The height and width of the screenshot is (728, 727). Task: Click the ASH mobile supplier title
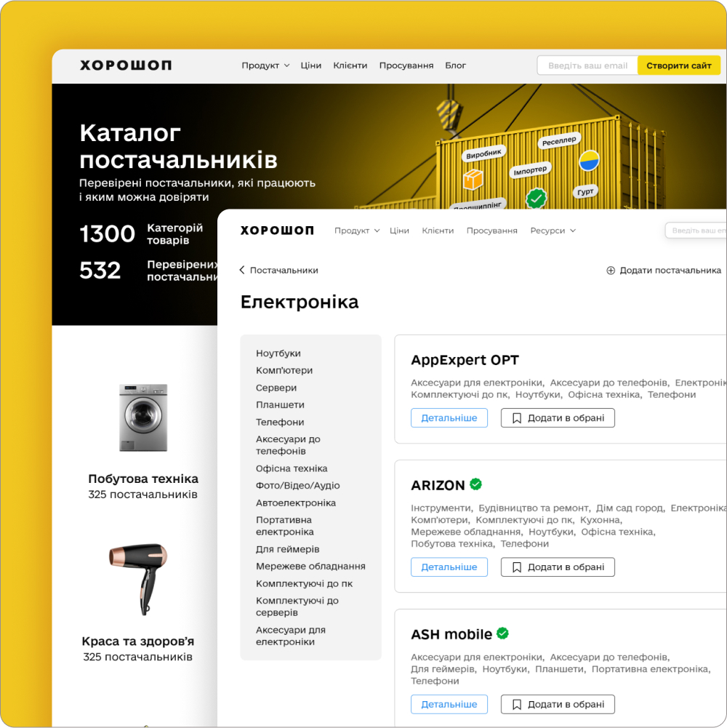[451, 634]
